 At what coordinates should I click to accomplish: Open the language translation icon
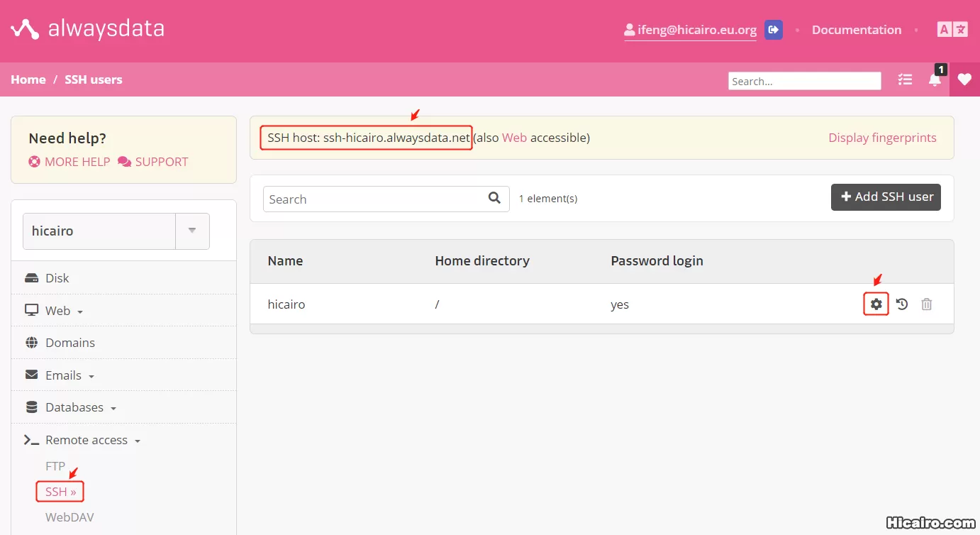click(x=952, y=29)
